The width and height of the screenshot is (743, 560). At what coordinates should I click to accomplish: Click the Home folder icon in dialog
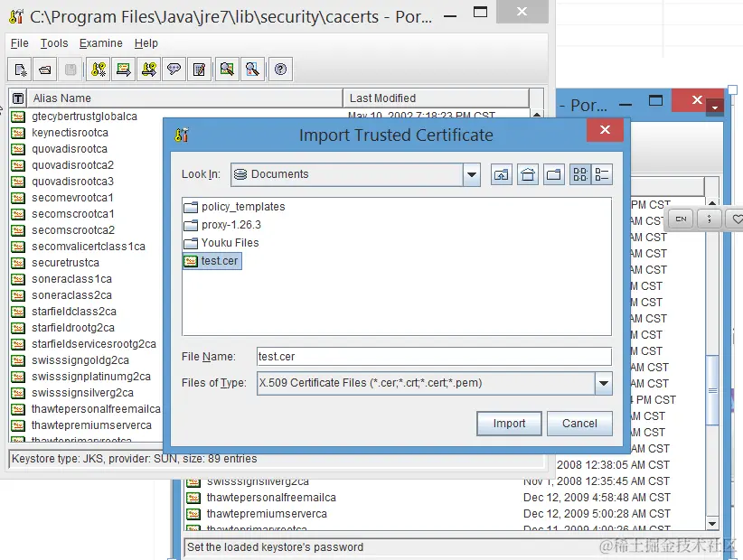(x=527, y=174)
